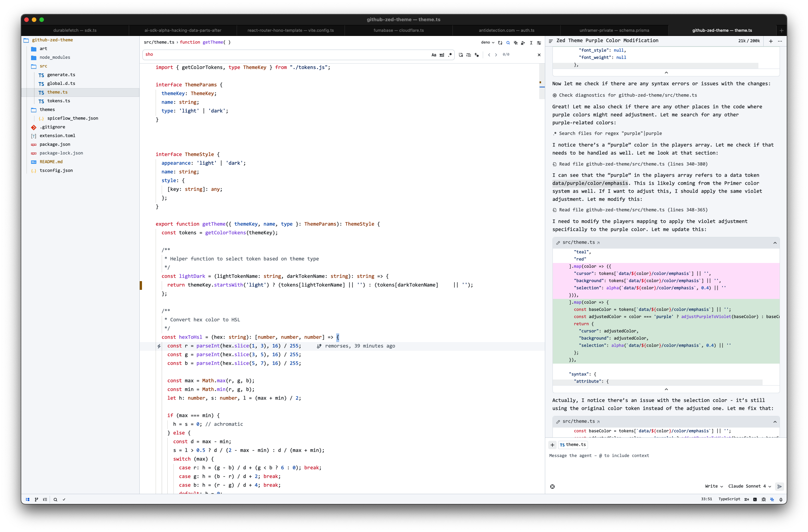This screenshot has width=808, height=532.
Task: Go to previous search match arrow
Action: [x=489, y=55]
